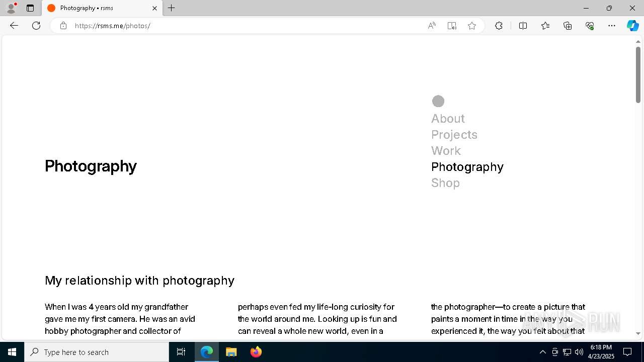Image resolution: width=644 pixels, height=362 pixels.
Task: Select Photography in the site menu
Action: (x=467, y=167)
